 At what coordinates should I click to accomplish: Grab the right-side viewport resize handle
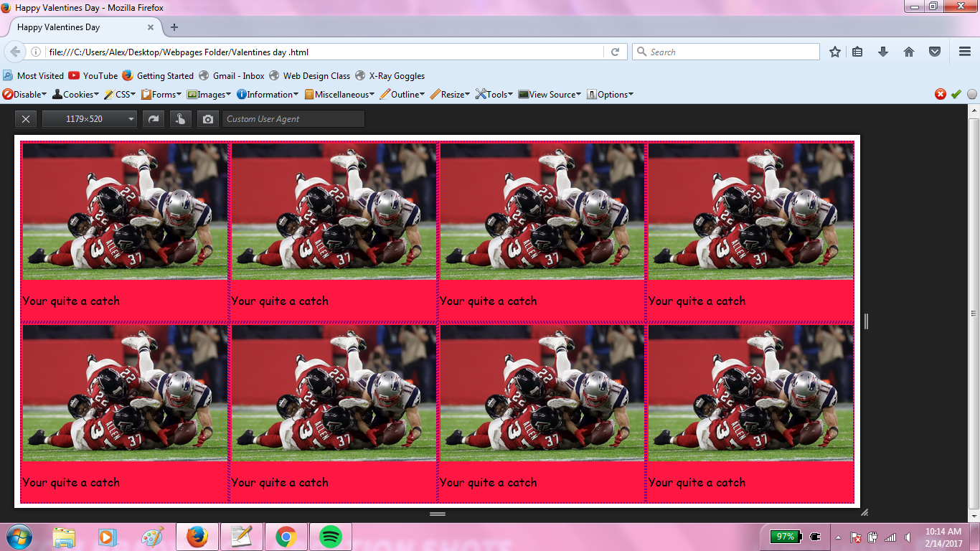[x=866, y=321]
